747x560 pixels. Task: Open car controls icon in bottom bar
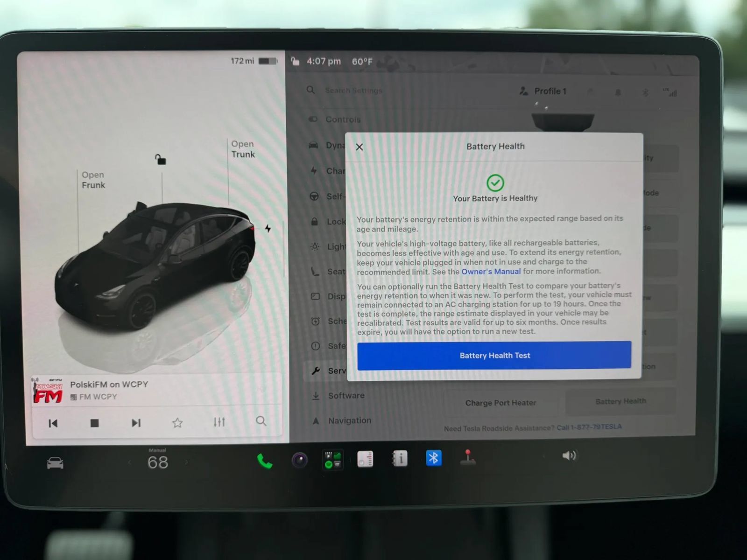(55, 463)
